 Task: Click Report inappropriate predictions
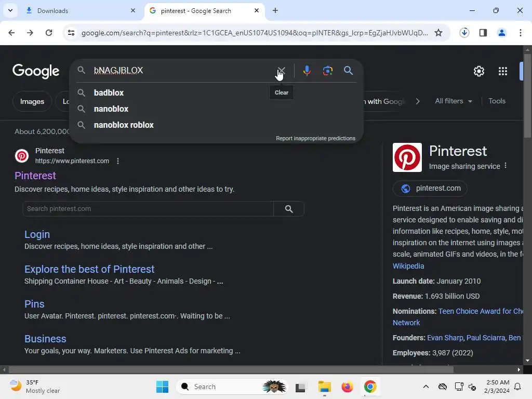point(315,138)
